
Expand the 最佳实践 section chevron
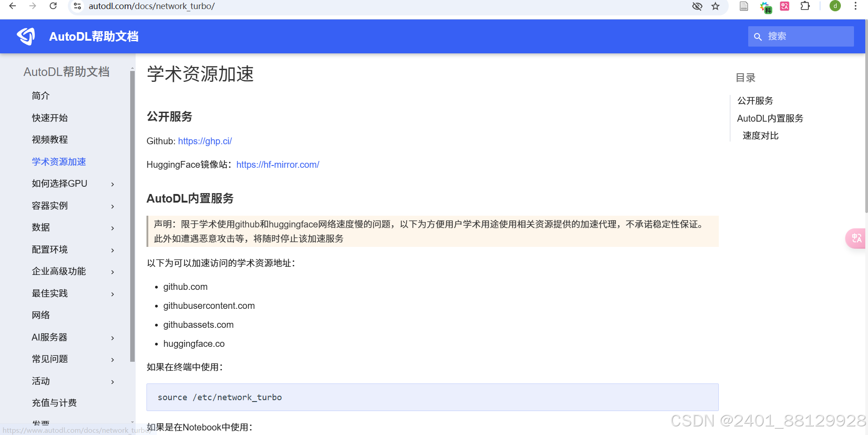pos(113,294)
